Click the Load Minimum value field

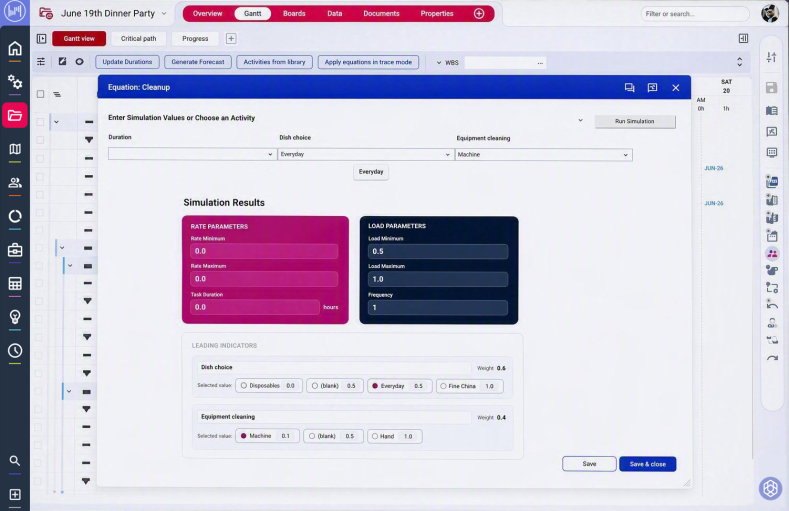coord(438,251)
